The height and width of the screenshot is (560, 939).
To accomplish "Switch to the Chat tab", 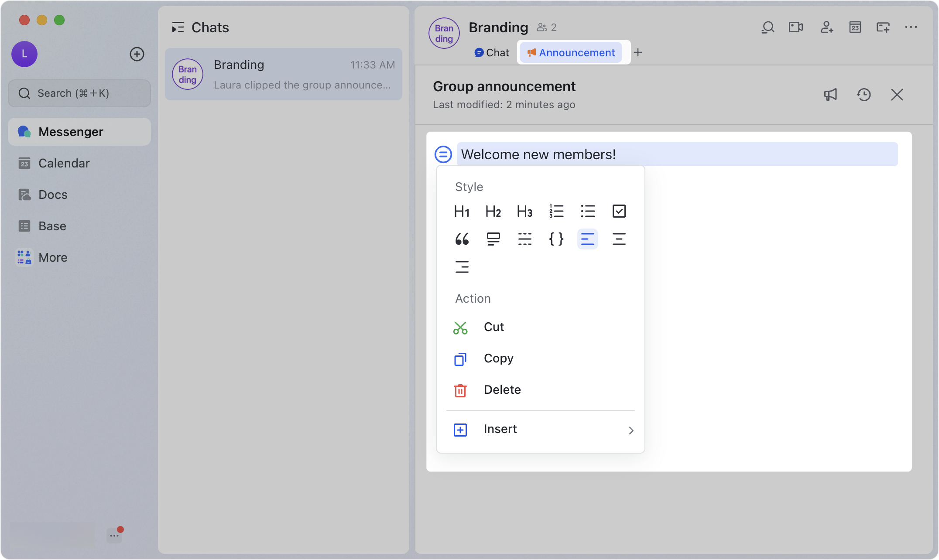I will point(491,52).
